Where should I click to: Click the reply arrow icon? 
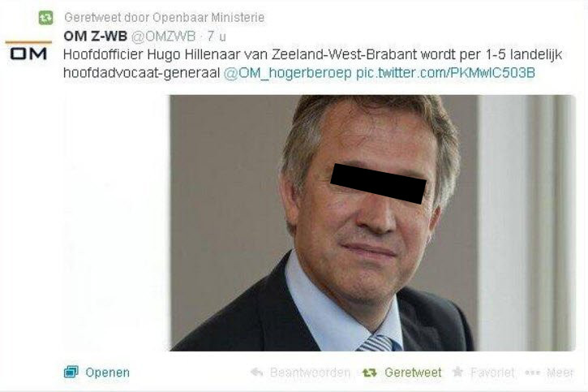257,373
